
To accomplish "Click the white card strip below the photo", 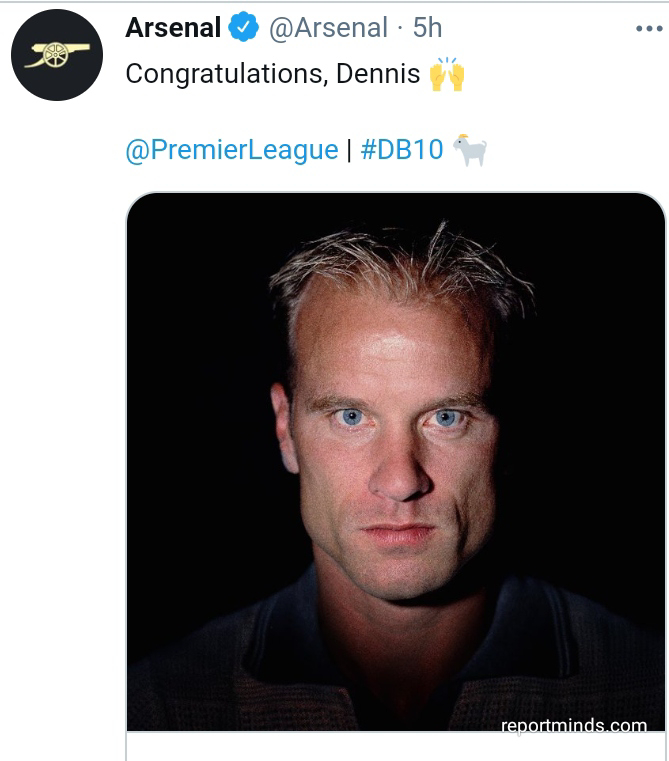I will tap(396, 746).
